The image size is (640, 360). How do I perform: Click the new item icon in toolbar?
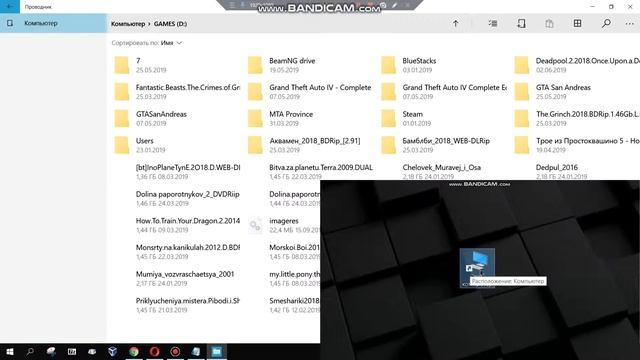[x=521, y=24]
